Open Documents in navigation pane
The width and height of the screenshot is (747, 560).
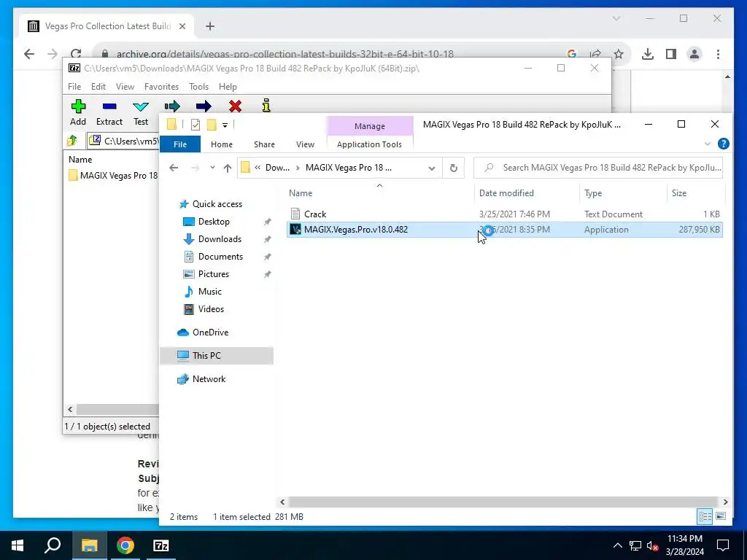220,257
